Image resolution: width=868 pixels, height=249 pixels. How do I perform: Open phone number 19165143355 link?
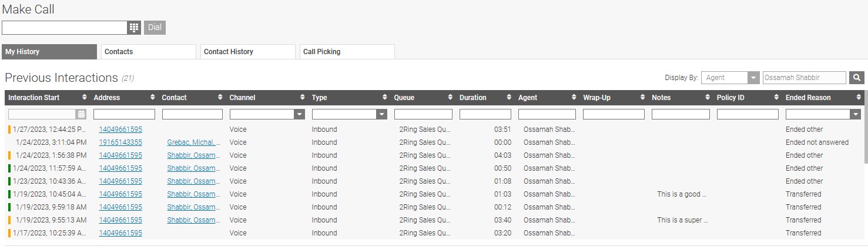coord(120,142)
